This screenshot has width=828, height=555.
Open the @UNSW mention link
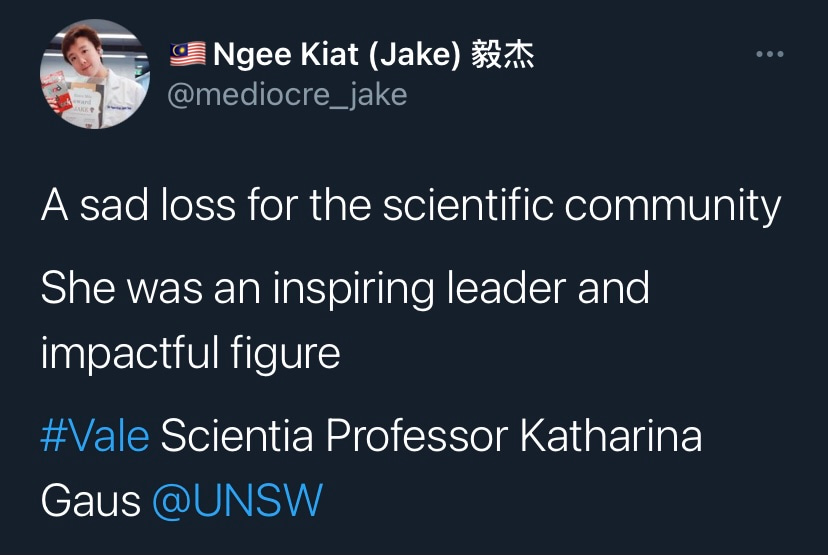click(237, 501)
